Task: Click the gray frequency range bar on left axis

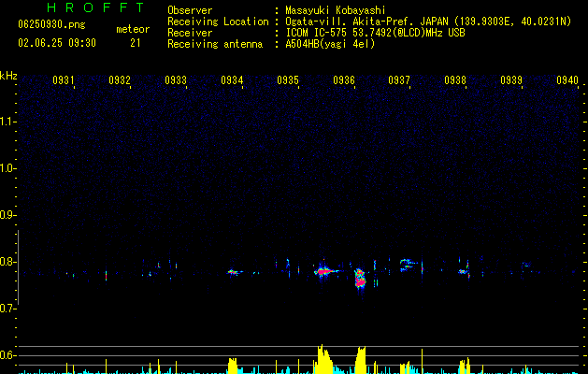Action: tap(18, 267)
